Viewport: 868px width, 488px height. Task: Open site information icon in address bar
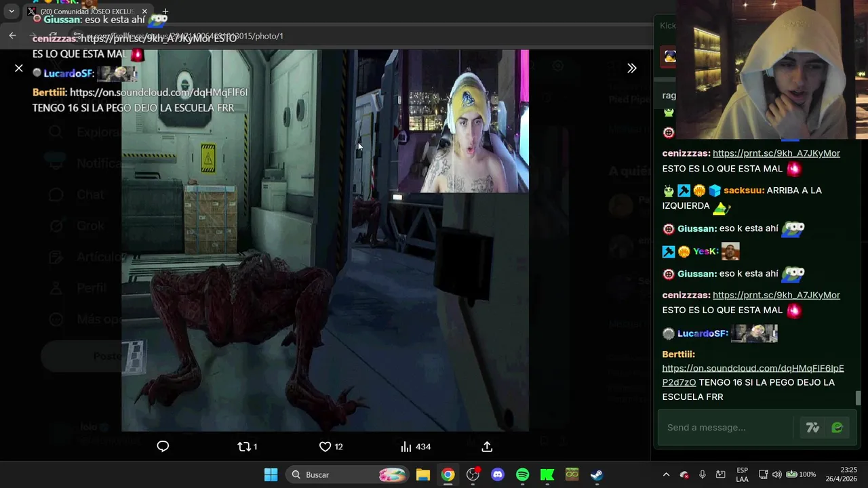click(x=77, y=36)
